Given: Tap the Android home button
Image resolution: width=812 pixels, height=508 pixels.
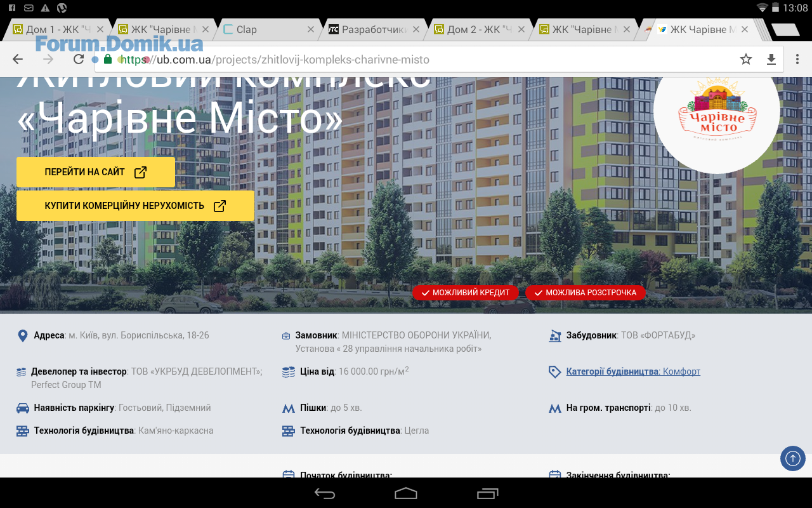Looking at the screenshot, I should tap(406, 493).
